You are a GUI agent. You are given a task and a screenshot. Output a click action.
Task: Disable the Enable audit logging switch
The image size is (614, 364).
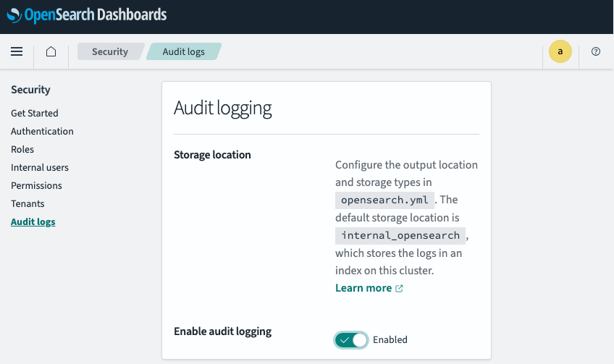[351, 339]
